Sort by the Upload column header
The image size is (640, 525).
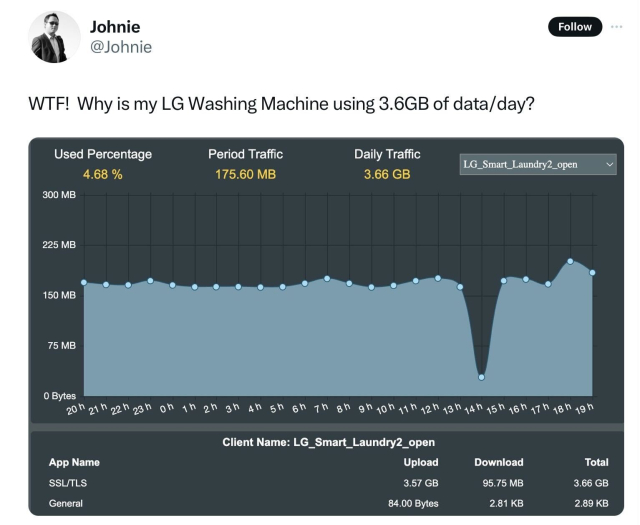(x=420, y=462)
